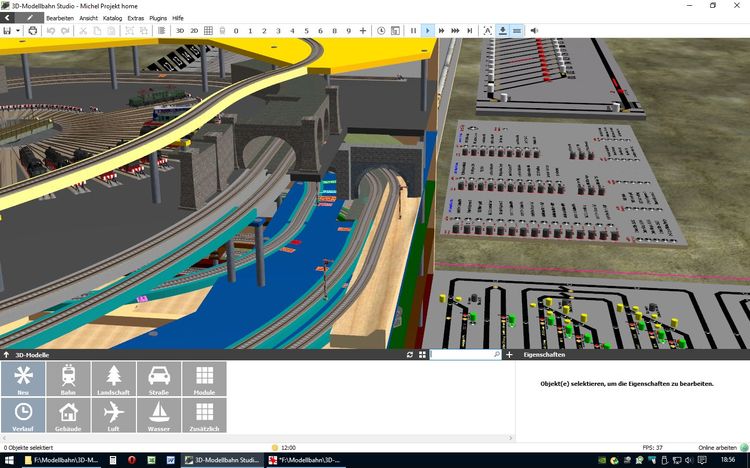Click the catalog search input field
Screen dimensions: 750x468
460,355
